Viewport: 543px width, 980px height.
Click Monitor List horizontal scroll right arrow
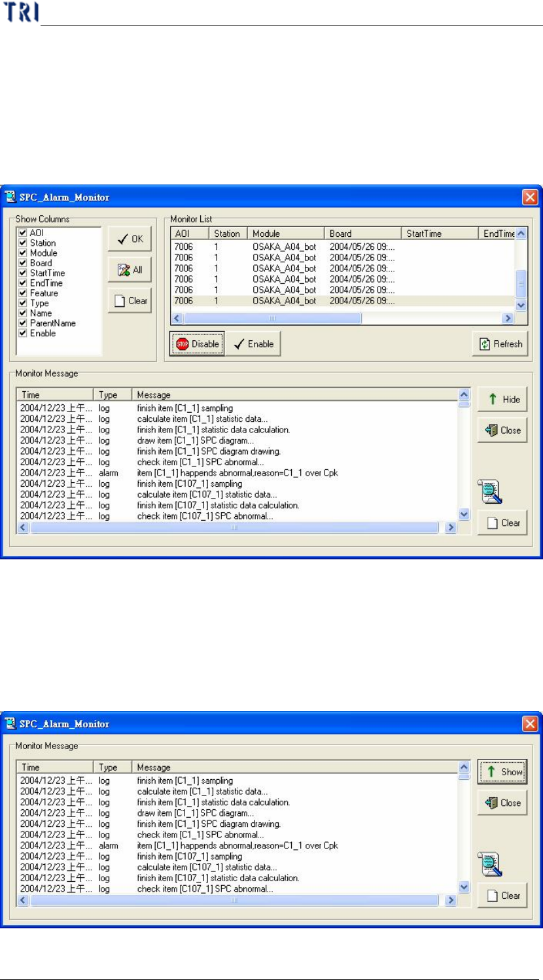507,318
